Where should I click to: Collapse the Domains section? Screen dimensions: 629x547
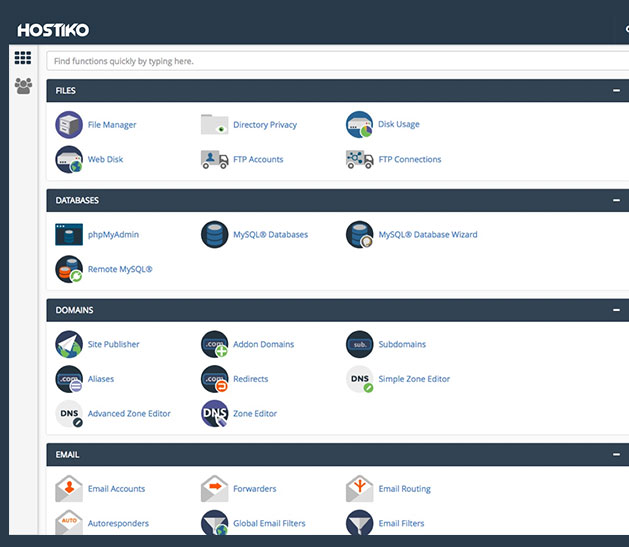[x=617, y=310]
